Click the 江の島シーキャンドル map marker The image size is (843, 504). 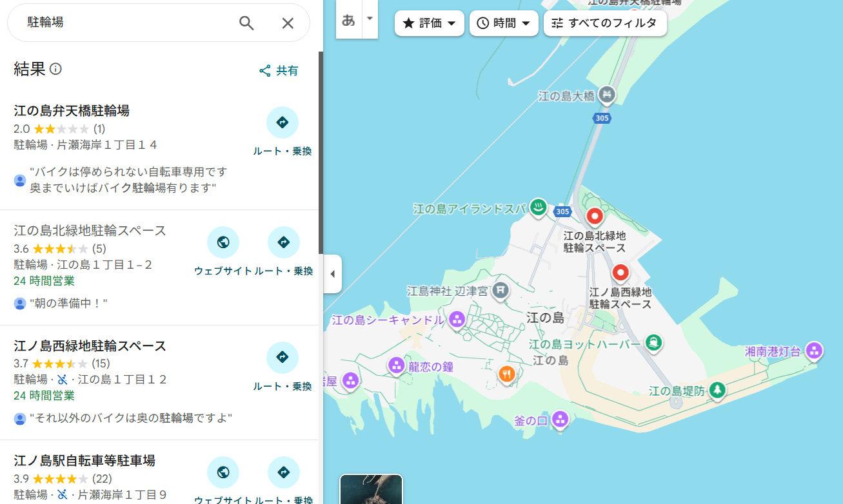pos(457,319)
